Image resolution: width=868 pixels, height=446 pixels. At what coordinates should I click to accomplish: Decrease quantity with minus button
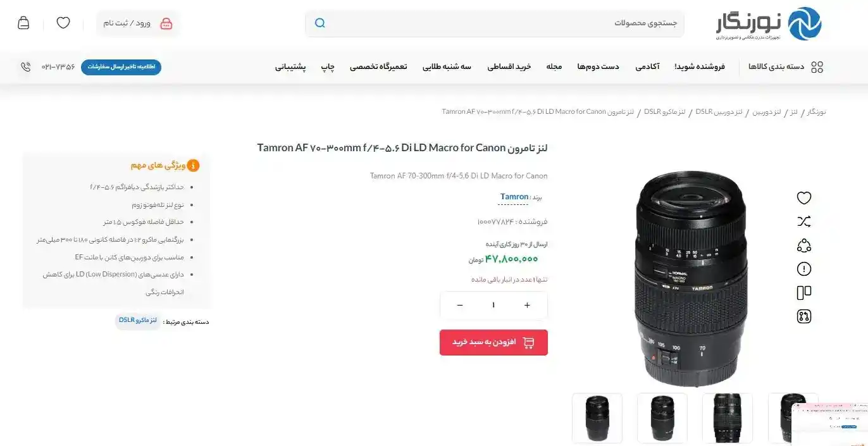coord(460,305)
